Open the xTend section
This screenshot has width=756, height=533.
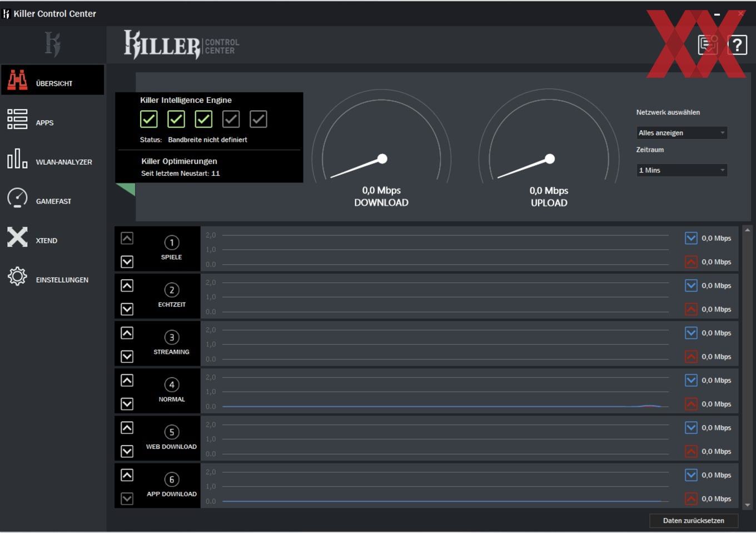[x=52, y=238]
